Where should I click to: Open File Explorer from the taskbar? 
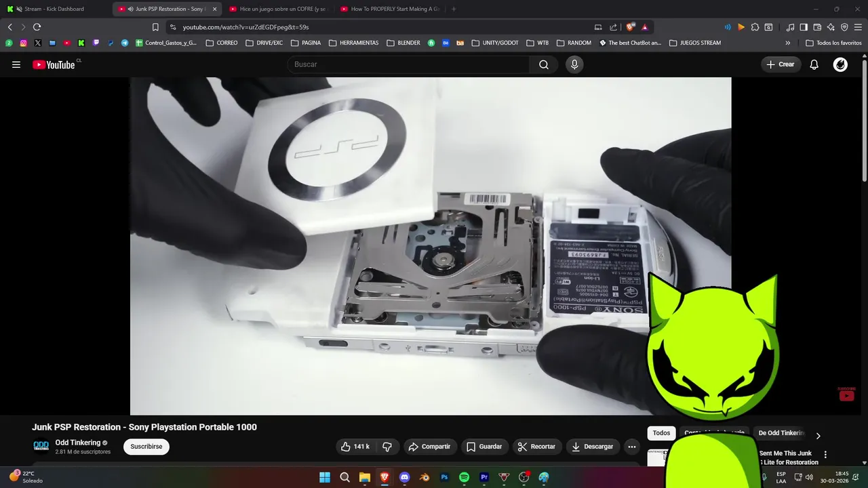pos(365,477)
